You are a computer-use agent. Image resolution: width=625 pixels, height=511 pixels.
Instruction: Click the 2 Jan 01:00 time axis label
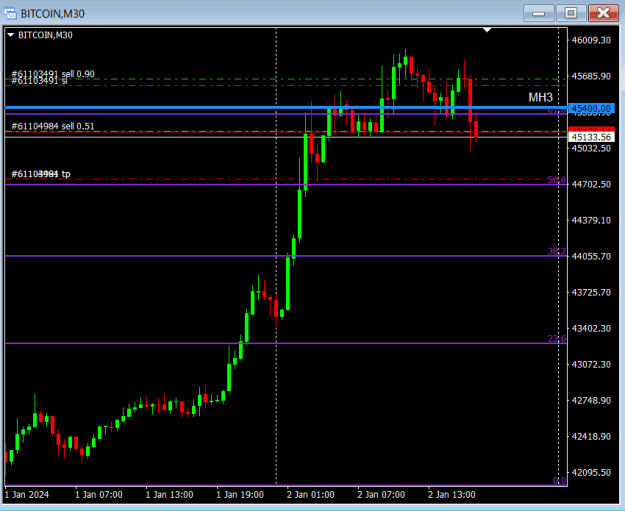[x=311, y=495]
